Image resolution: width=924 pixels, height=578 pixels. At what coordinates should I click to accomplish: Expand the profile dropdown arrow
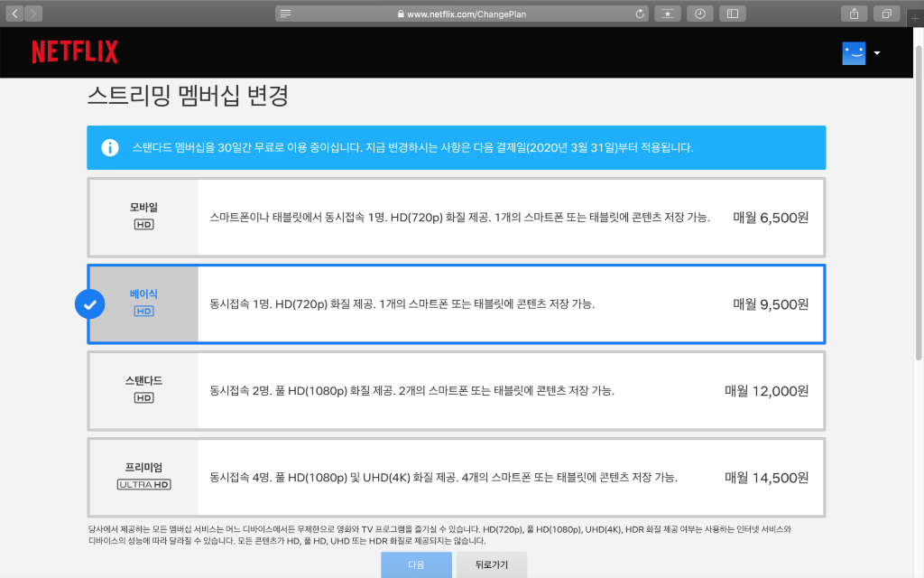pos(877,53)
